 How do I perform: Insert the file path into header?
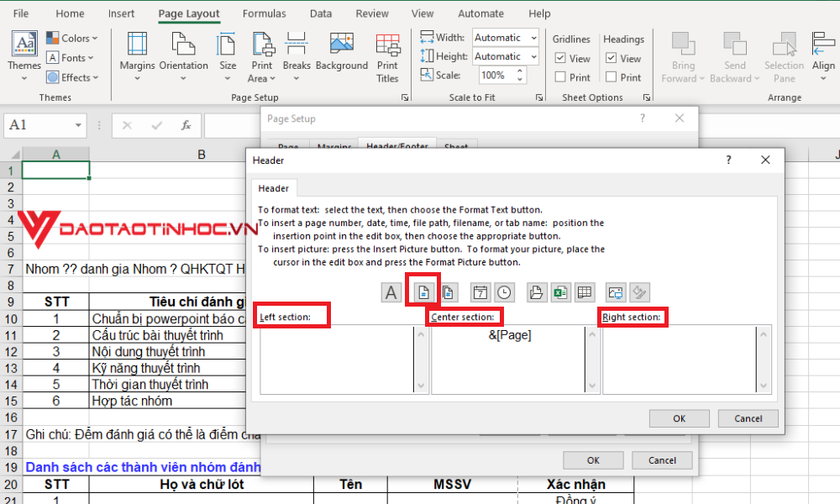pyautogui.click(x=536, y=291)
